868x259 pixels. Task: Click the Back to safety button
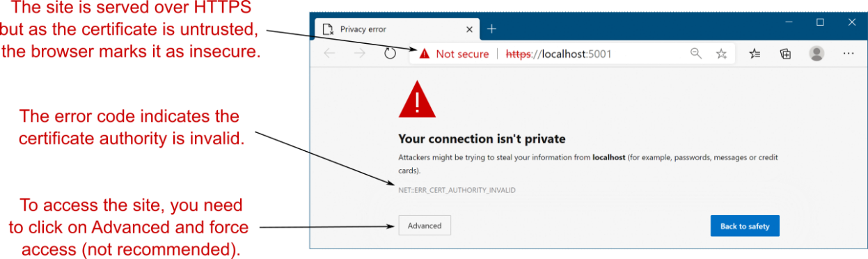[745, 226]
